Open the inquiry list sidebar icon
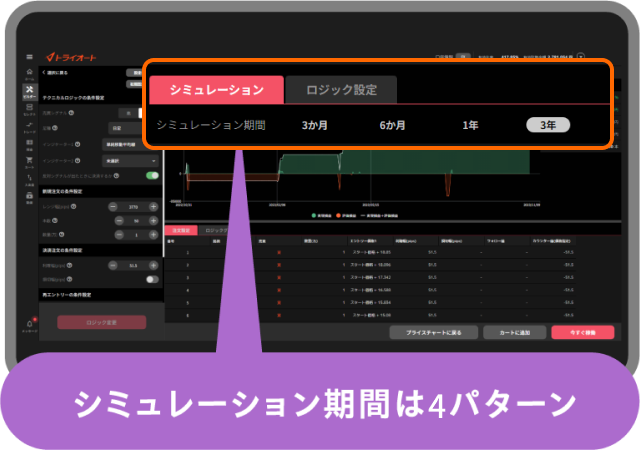This screenshot has width=640, height=450. point(29,144)
